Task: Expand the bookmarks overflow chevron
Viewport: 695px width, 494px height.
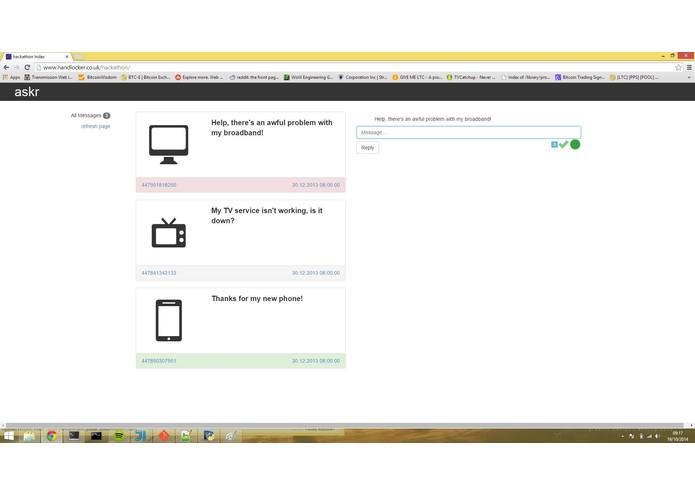Action: [689, 77]
